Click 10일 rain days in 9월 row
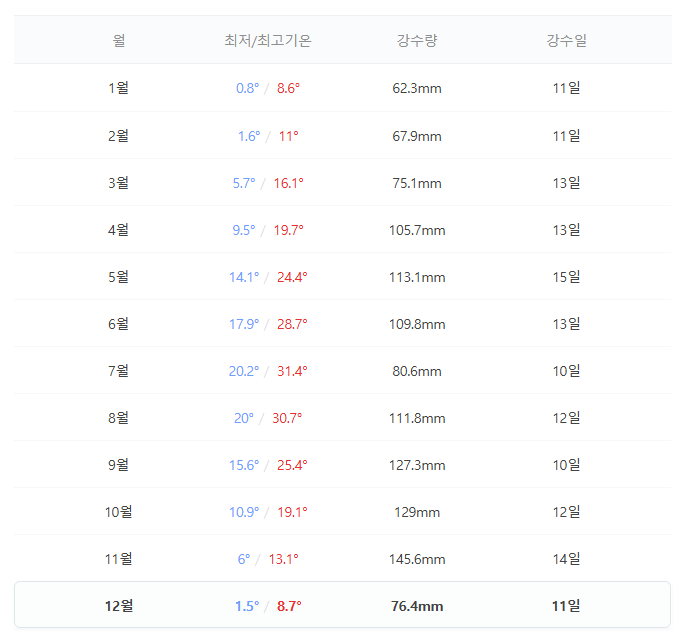This screenshot has width=685, height=634. 566,465
